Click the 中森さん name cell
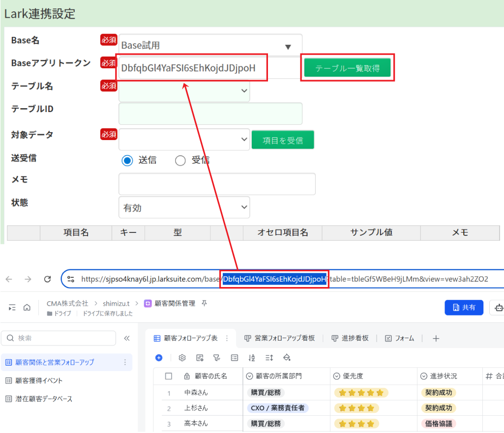The height and width of the screenshot is (433, 504). coord(196,393)
